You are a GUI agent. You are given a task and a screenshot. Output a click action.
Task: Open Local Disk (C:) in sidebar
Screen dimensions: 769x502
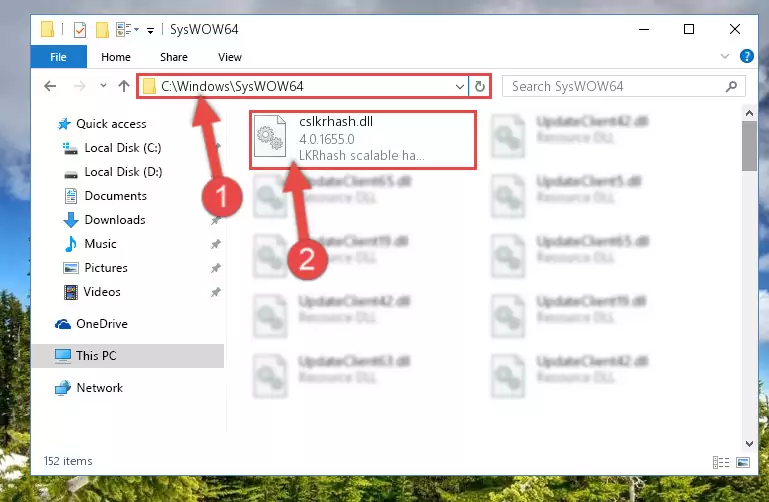[x=123, y=148]
